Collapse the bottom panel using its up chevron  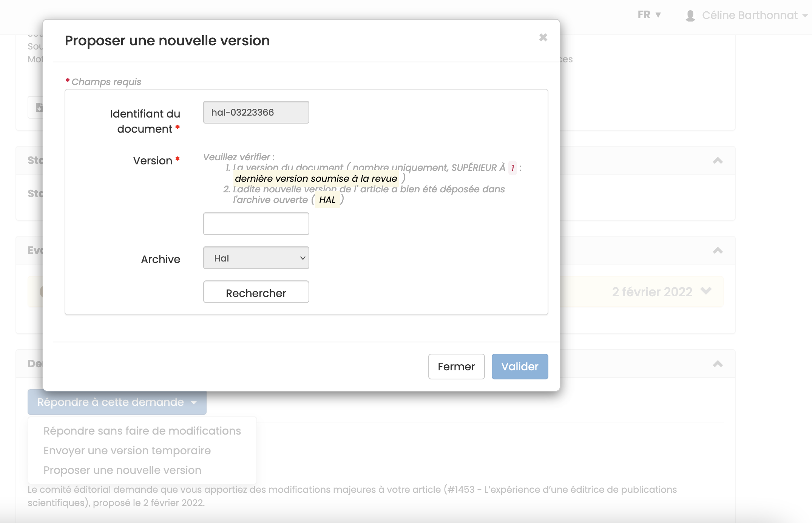717,363
